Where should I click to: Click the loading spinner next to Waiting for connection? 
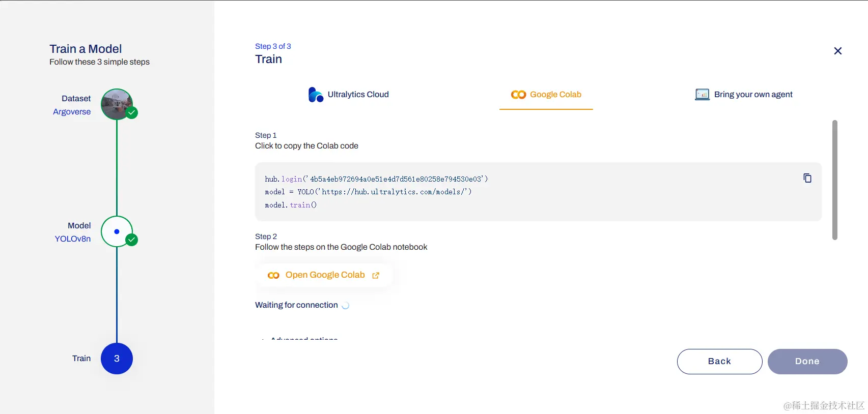click(346, 306)
